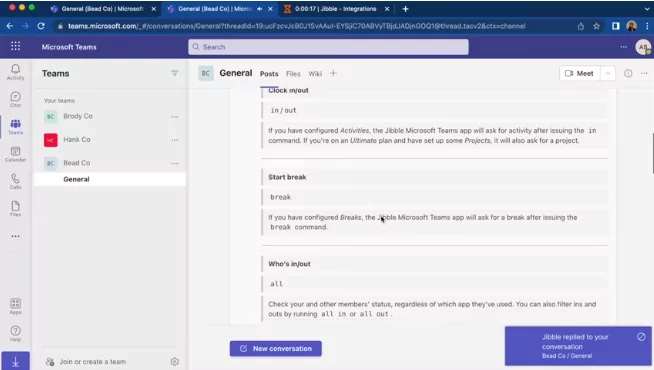The width and height of the screenshot is (654, 370).
Task: Switch to the first General (Bead Co) browser tab
Action: (x=102, y=9)
